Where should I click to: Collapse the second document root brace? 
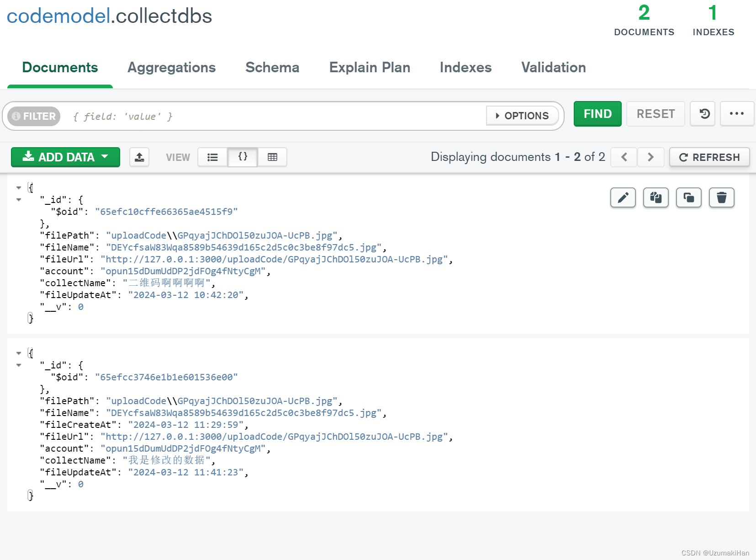(x=19, y=353)
